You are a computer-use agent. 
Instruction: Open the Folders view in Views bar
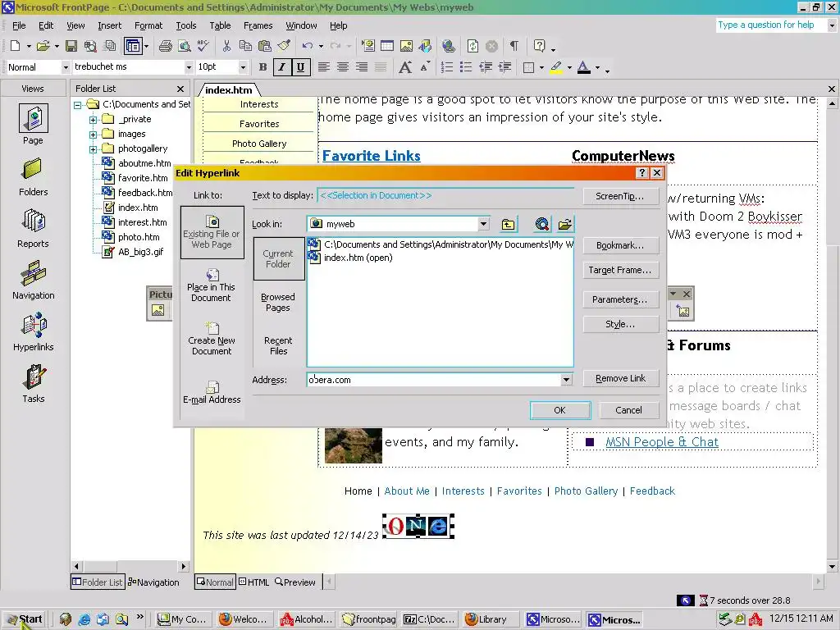tap(33, 177)
